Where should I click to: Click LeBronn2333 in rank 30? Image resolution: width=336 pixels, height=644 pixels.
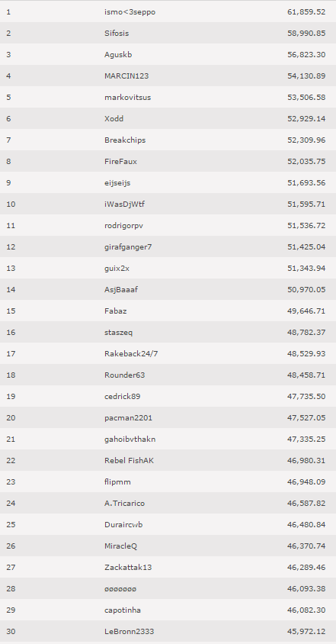130,631
